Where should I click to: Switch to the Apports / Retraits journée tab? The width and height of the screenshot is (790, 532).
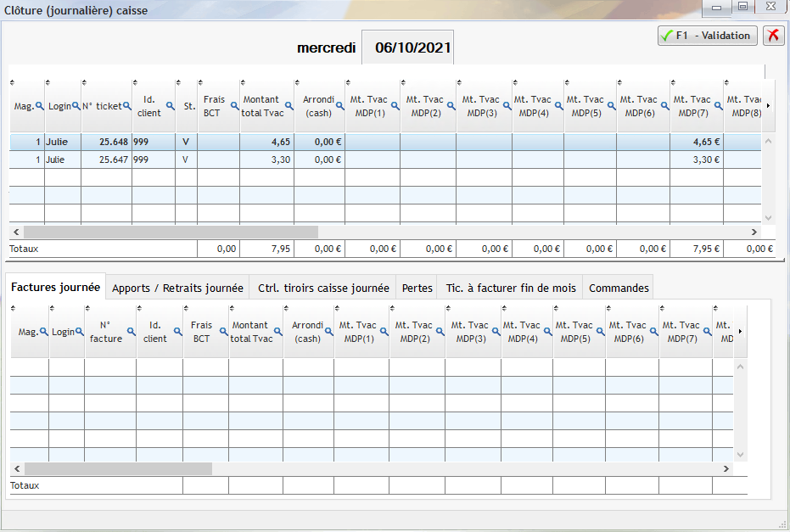[177, 288]
